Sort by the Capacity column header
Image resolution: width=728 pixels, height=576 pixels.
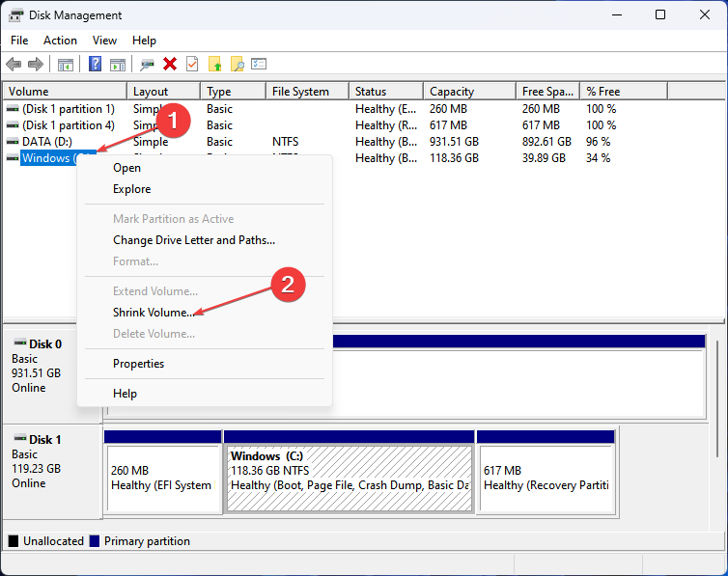tap(452, 92)
